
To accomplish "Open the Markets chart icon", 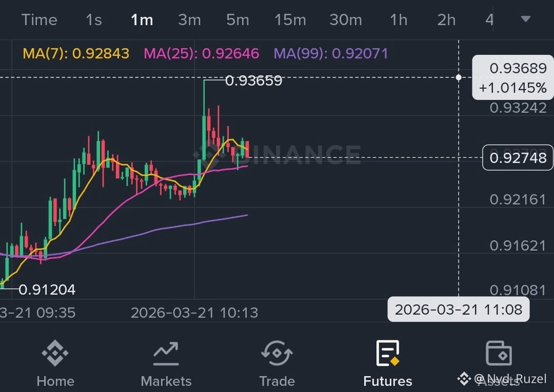I will (166, 353).
